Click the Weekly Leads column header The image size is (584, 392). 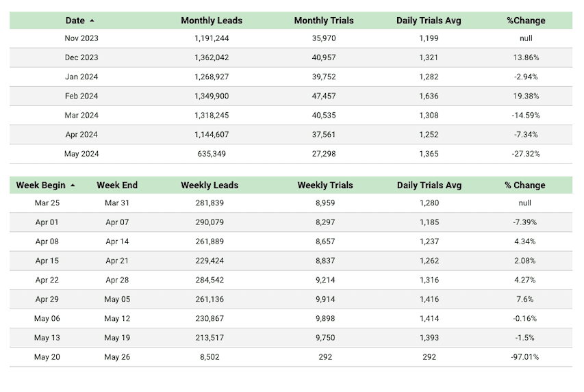coord(210,185)
